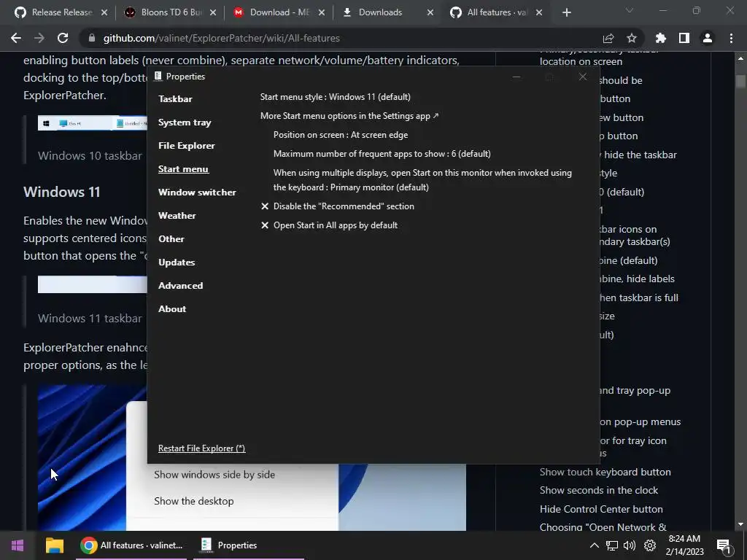Open the Advanced section
The height and width of the screenshot is (560, 747).
pos(180,286)
